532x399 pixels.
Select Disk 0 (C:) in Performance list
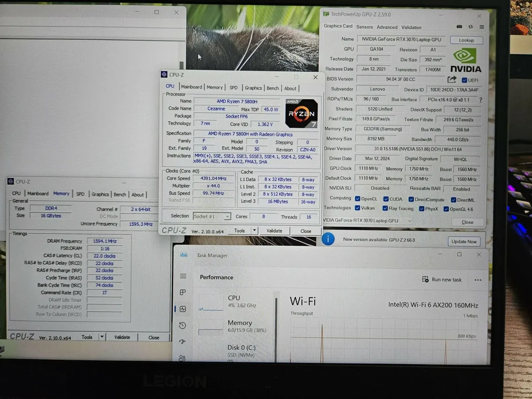[x=235, y=352]
